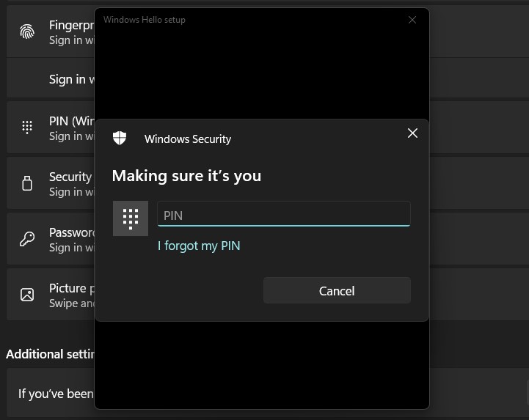The height and width of the screenshot is (420, 529).
Task: Click the 'Making sure it's you' heading
Action: pos(186,176)
